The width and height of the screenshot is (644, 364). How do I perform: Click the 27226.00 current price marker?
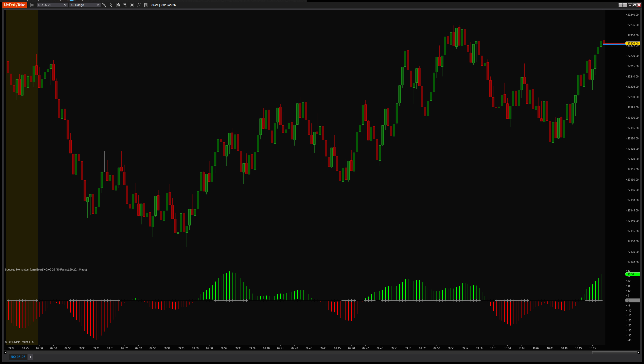coord(633,43)
